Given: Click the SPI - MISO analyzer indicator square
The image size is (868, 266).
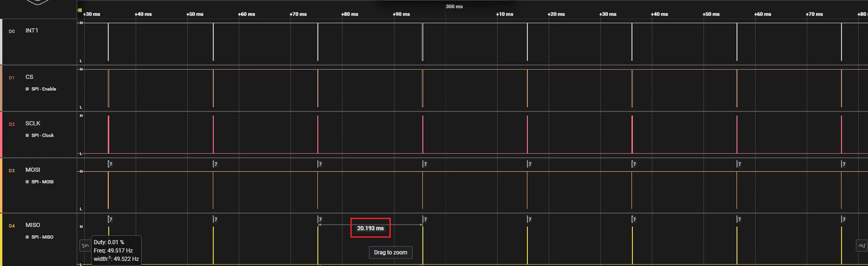Looking at the screenshot, I should [x=27, y=237].
